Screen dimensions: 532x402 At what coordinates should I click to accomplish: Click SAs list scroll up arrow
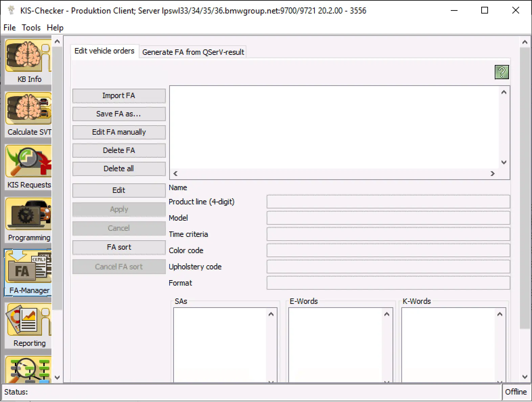tap(271, 314)
